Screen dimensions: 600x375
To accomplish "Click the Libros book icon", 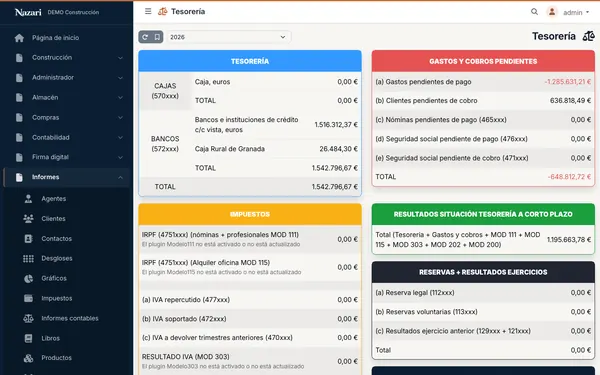I will [28, 338].
